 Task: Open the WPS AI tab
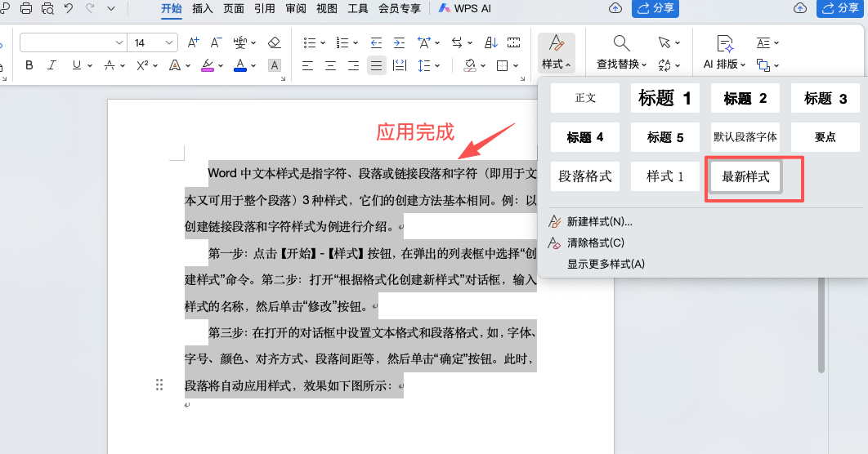pos(464,8)
